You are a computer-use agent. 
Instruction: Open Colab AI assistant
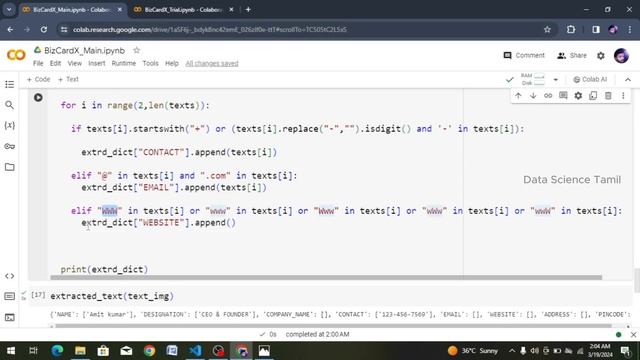click(590, 79)
